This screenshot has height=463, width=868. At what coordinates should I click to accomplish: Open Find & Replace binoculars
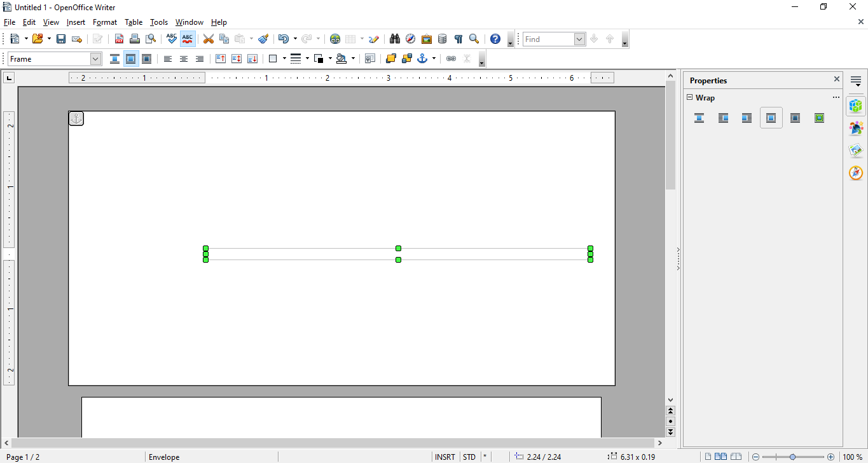pyautogui.click(x=395, y=39)
